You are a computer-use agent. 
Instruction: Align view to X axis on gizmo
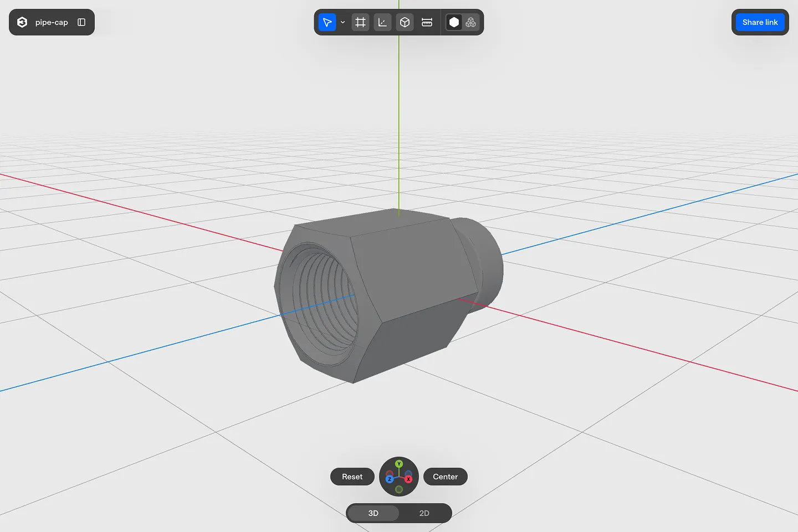point(408,479)
